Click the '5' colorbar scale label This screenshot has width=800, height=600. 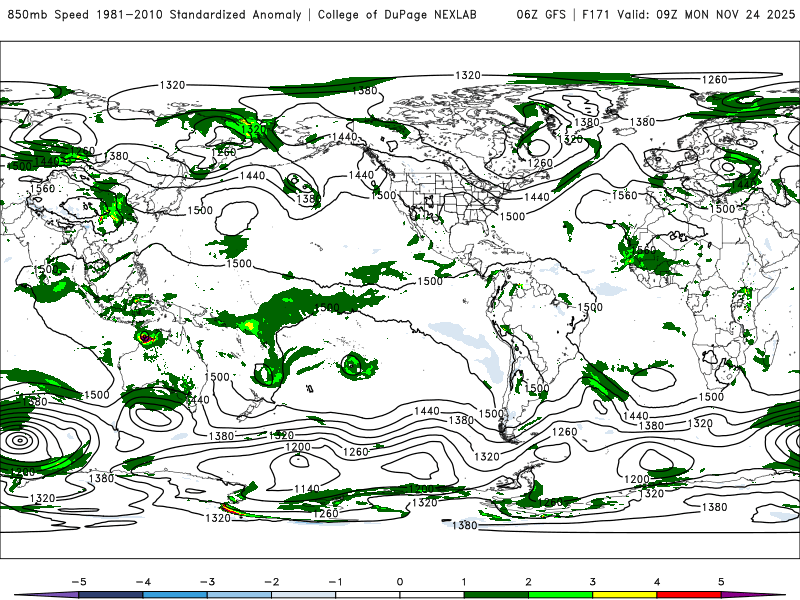click(x=721, y=582)
